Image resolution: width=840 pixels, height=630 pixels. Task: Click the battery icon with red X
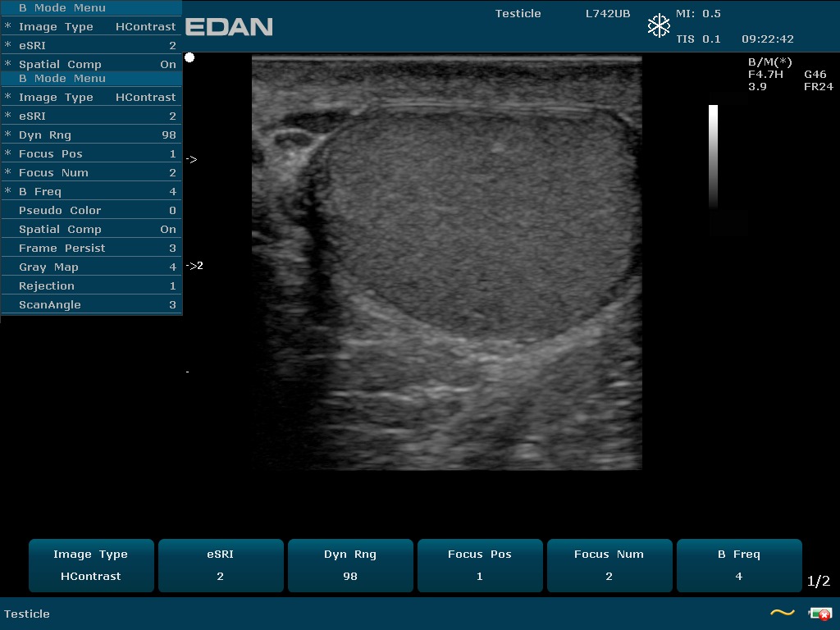point(819,613)
